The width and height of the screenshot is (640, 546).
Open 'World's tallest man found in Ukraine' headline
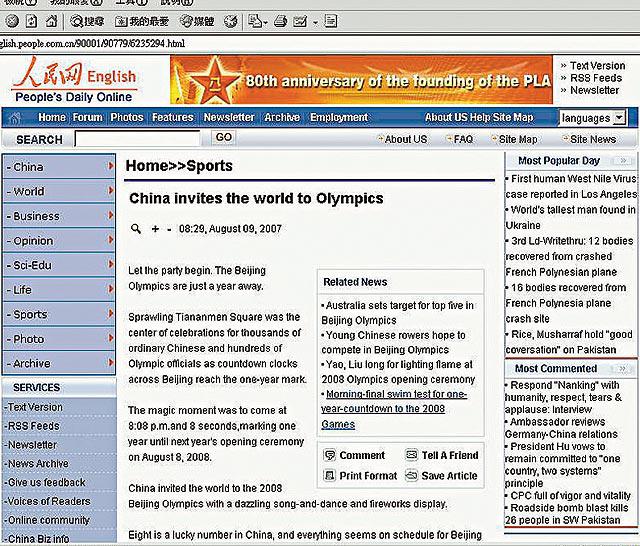pyautogui.click(x=570, y=218)
